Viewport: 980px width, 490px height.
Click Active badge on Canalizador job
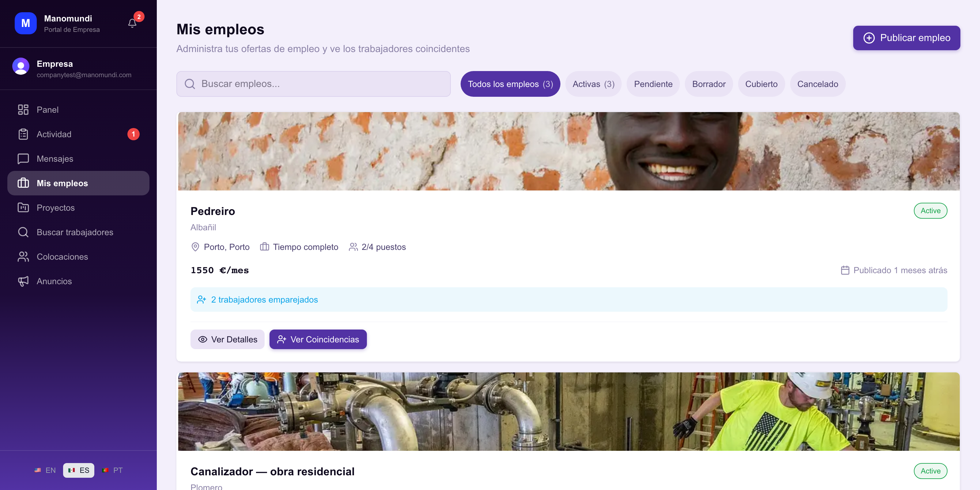click(x=930, y=471)
